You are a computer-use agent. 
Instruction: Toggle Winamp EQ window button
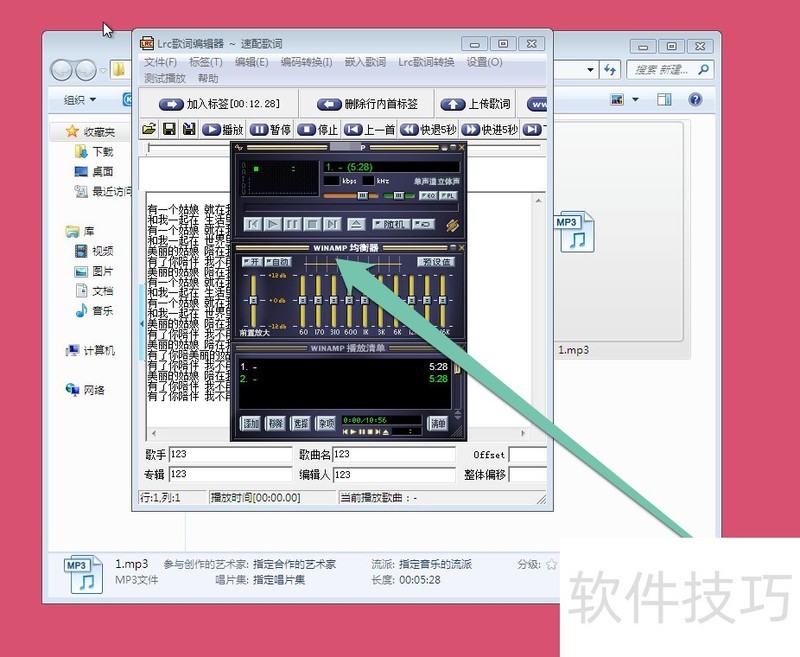(x=428, y=195)
